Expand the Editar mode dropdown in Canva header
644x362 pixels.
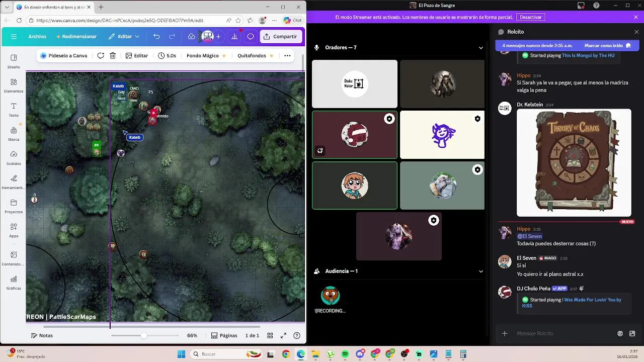[124, 37]
